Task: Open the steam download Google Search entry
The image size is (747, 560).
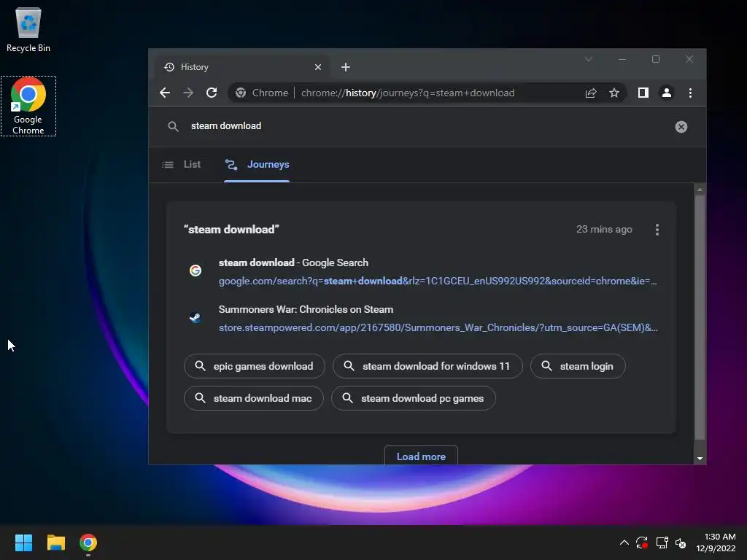Action: point(293,262)
